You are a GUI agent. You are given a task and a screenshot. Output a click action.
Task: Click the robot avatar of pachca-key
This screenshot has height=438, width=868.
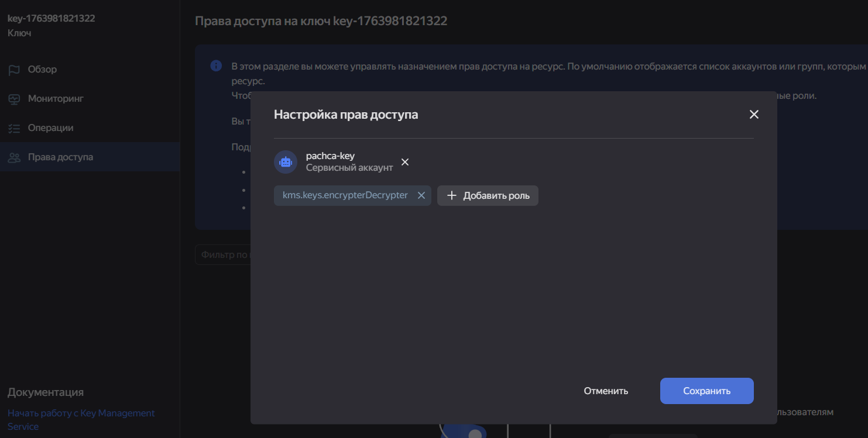[286, 162]
